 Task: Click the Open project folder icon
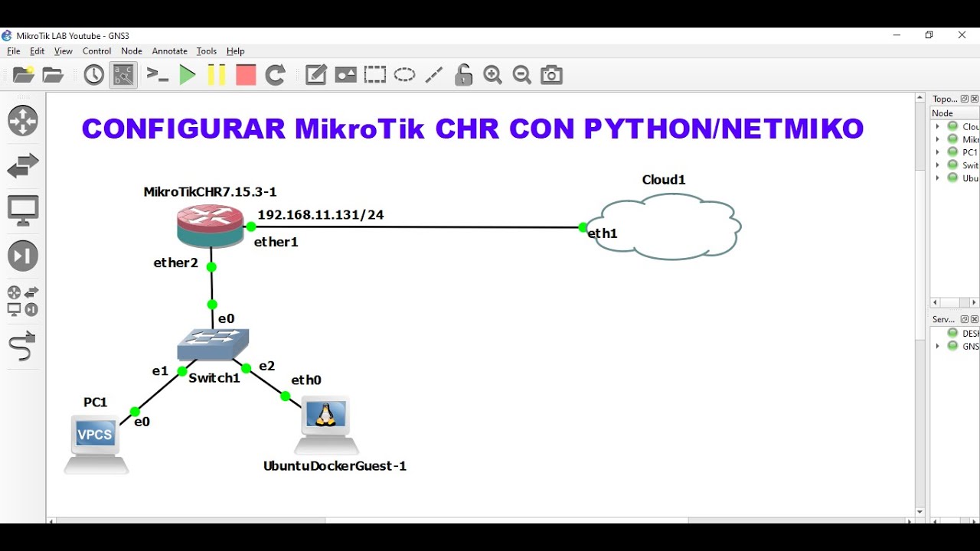(x=53, y=74)
